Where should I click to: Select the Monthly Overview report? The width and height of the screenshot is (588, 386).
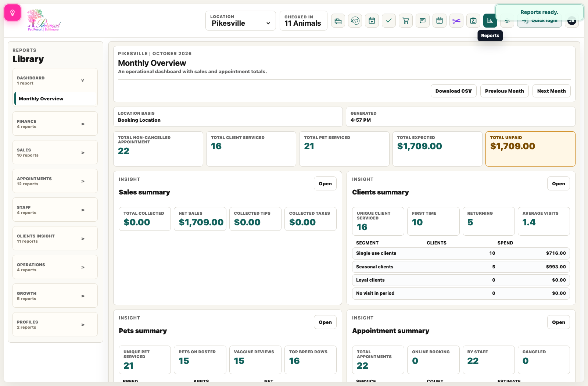pyautogui.click(x=56, y=99)
